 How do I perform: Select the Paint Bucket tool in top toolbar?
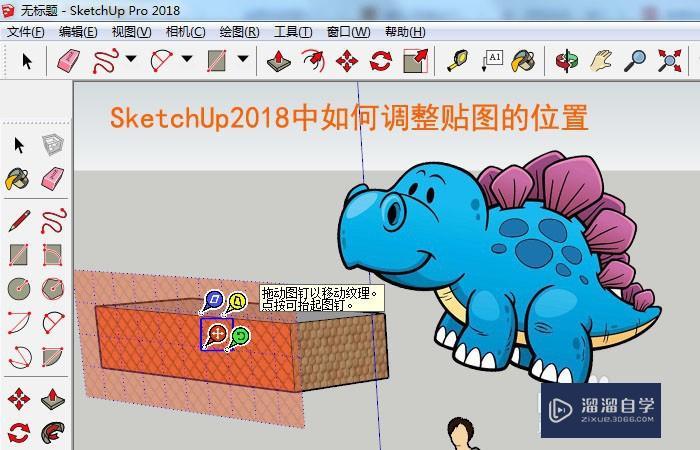523,61
